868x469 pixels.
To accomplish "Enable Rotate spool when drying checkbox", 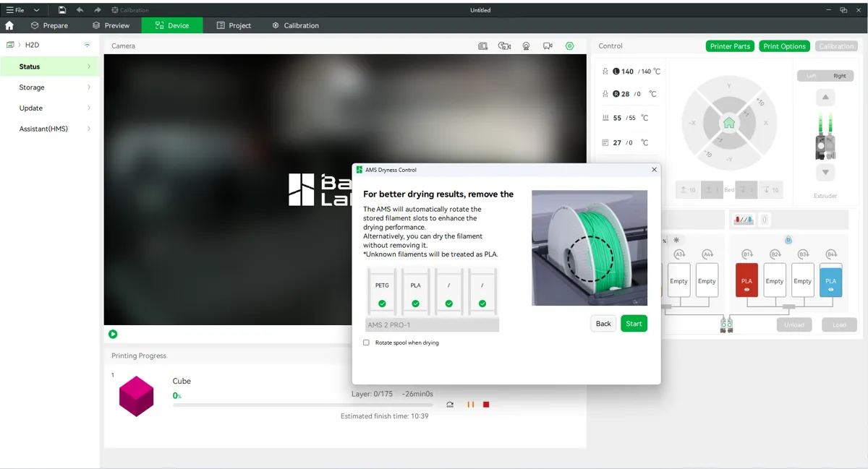I will point(366,343).
